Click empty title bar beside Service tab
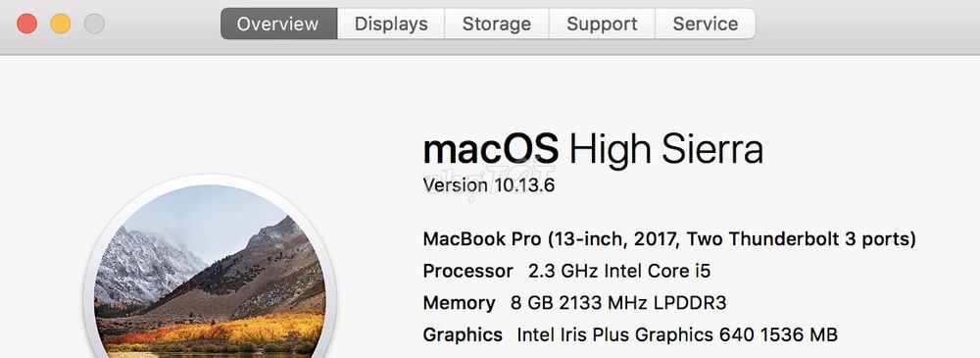This screenshot has height=358, width=980. [x=862, y=24]
